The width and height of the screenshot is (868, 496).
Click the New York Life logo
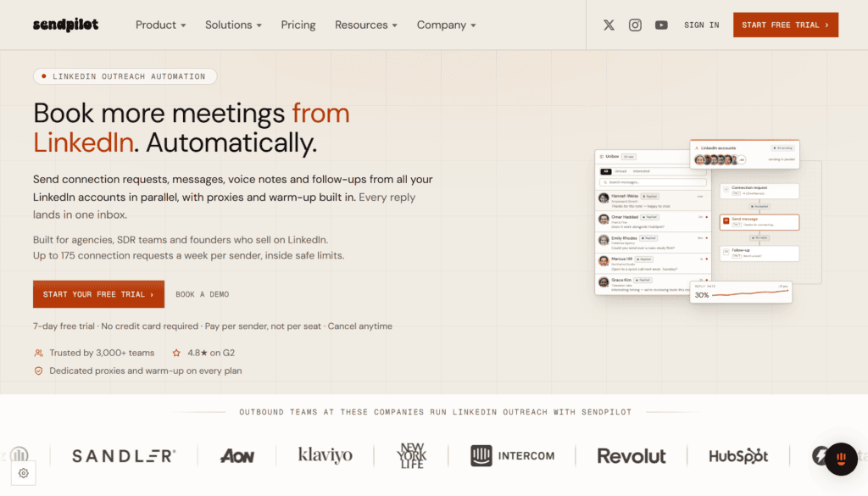[411, 455]
